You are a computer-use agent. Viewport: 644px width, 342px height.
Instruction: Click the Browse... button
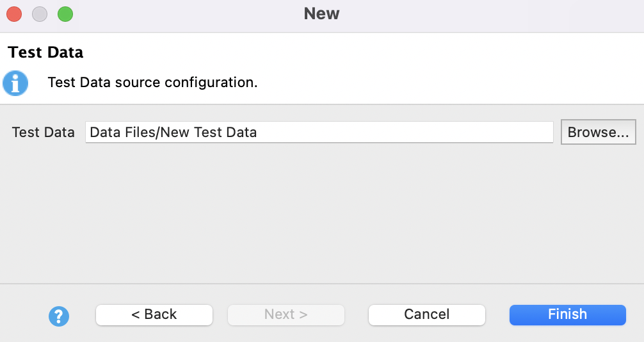click(x=598, y=132)
